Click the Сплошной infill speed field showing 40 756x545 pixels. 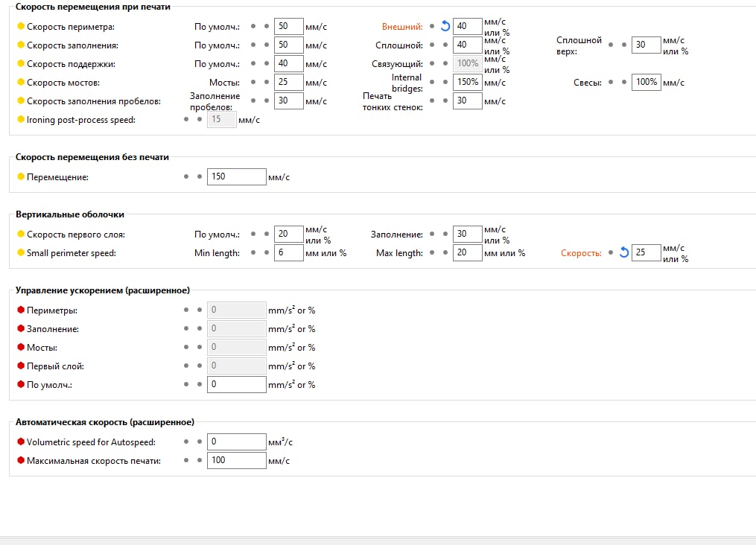pos(468,45)
